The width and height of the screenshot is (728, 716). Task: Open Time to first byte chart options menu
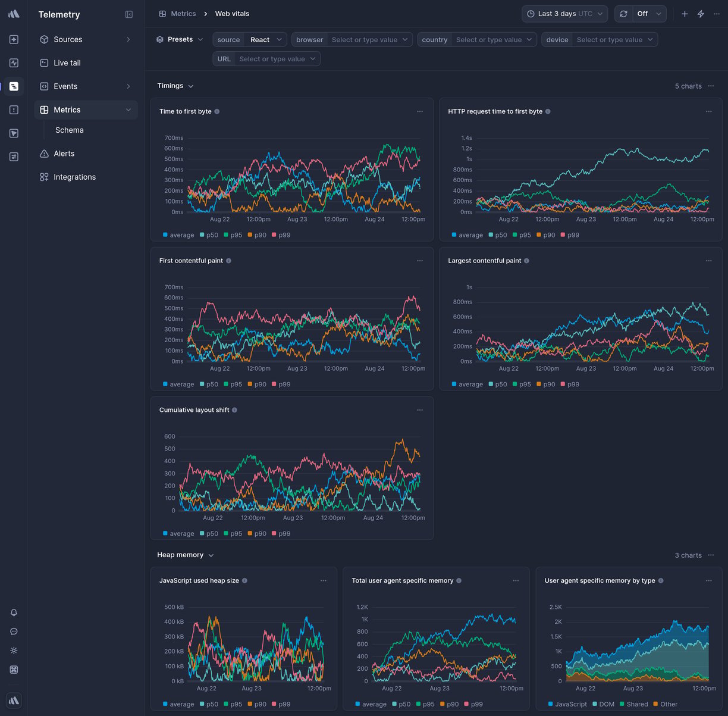point(420,111)
